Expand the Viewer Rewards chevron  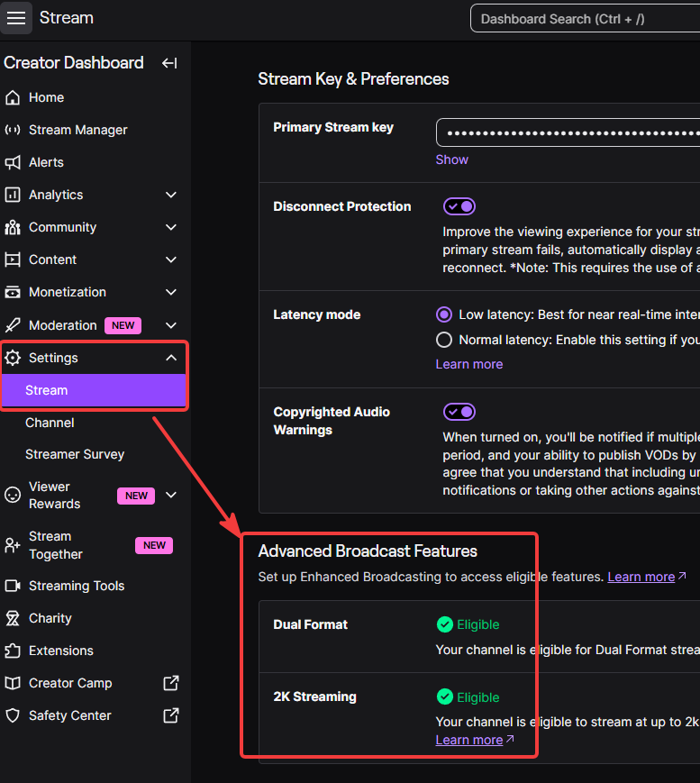pos(171,495)
